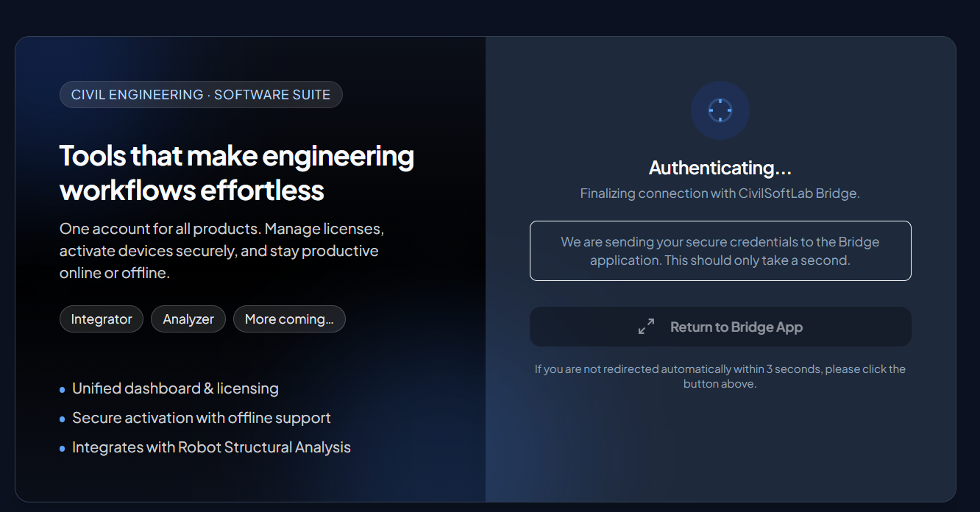
Task: Select the diagonal arrows icon on Return button
Action: pos(646,326)
